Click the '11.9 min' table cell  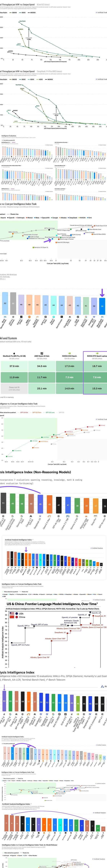coord(14,377)
